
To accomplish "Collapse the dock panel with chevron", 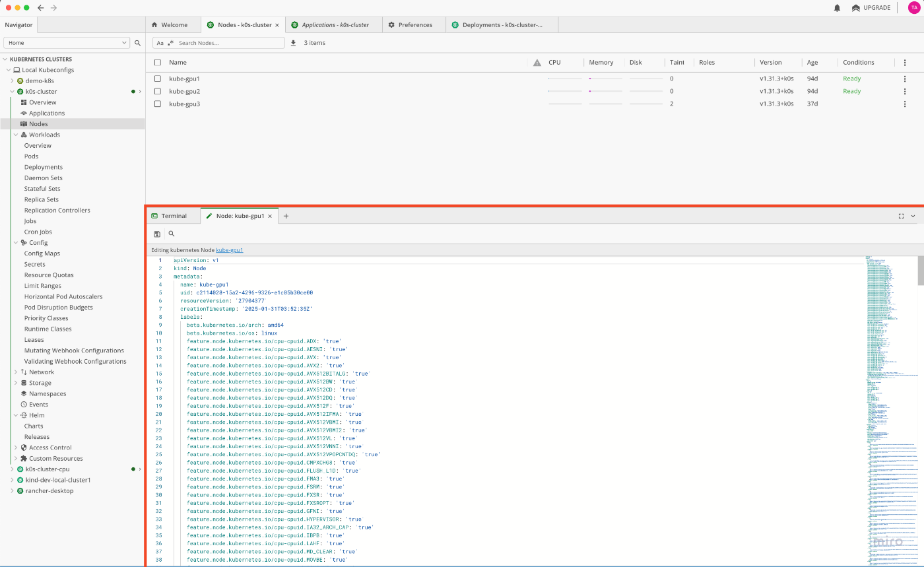I will click(913, 216).
